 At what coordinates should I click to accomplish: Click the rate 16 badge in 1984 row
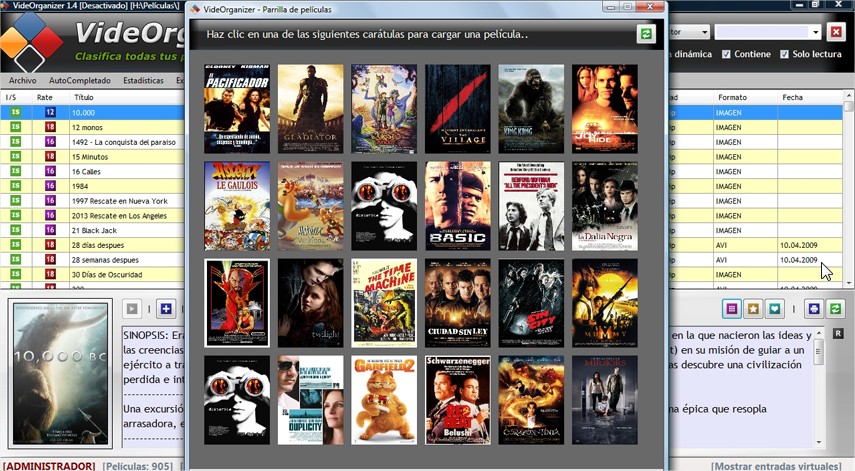[x=50, y=186]
